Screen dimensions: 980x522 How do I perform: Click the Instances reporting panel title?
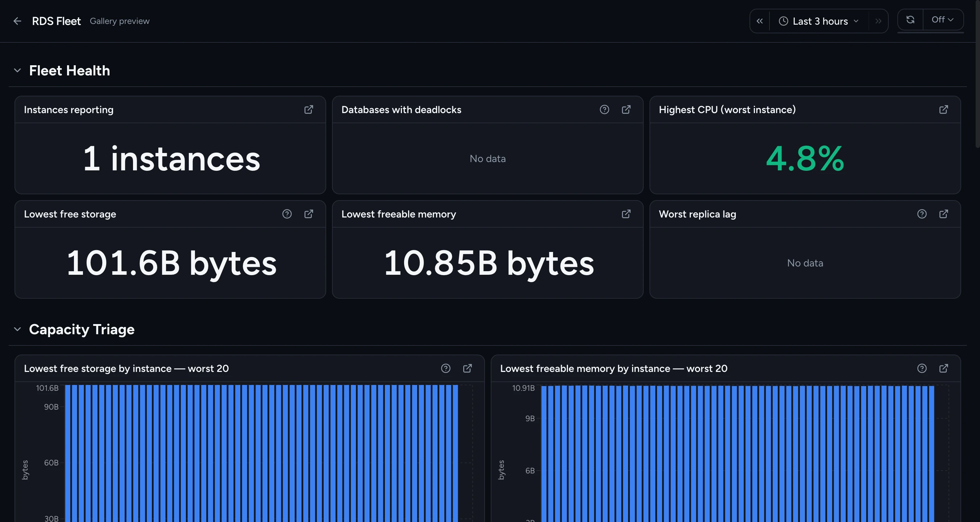68,109
